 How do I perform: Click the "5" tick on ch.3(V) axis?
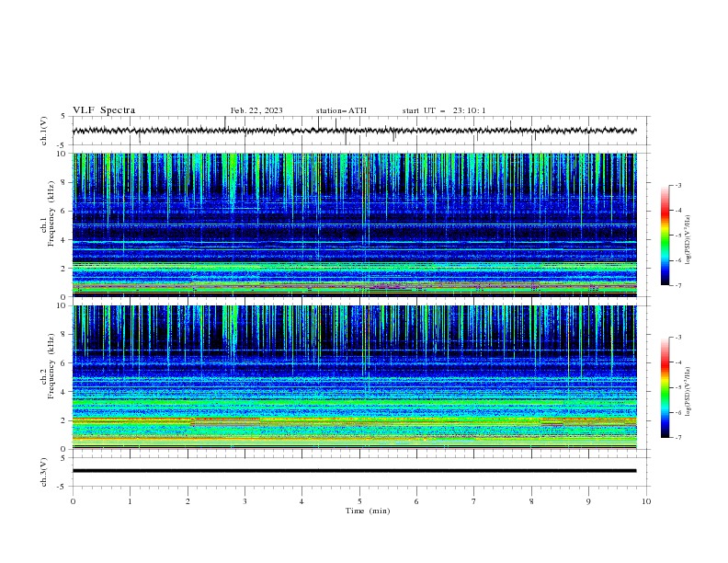click(x=63, y=457)
